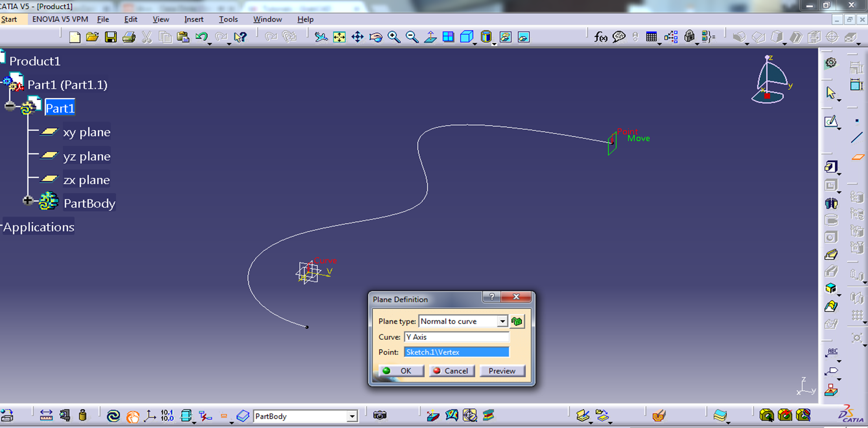Click the Undo arrow icon

click(x=201, y=37)
